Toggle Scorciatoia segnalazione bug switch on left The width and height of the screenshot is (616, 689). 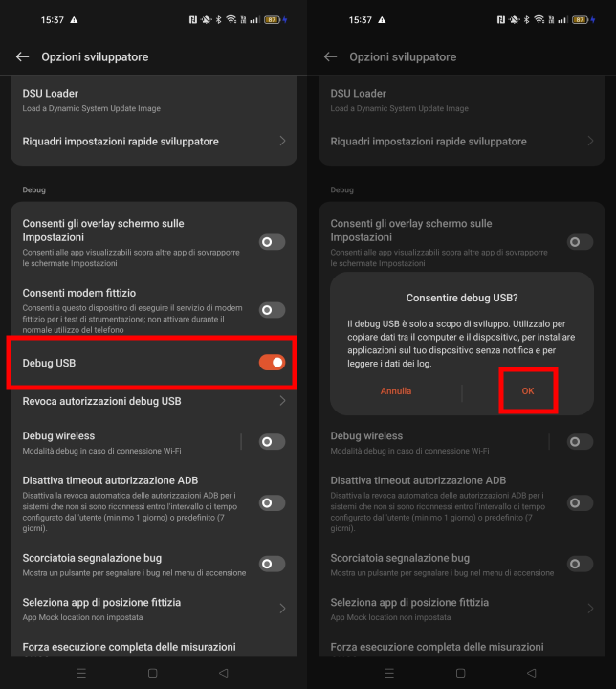[x=272, y=564]
